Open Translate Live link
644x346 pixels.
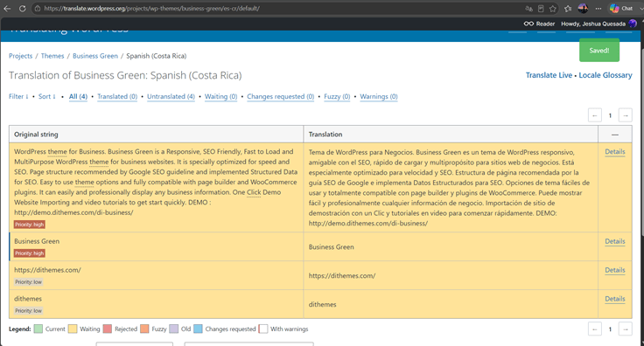tap(549, 75)
